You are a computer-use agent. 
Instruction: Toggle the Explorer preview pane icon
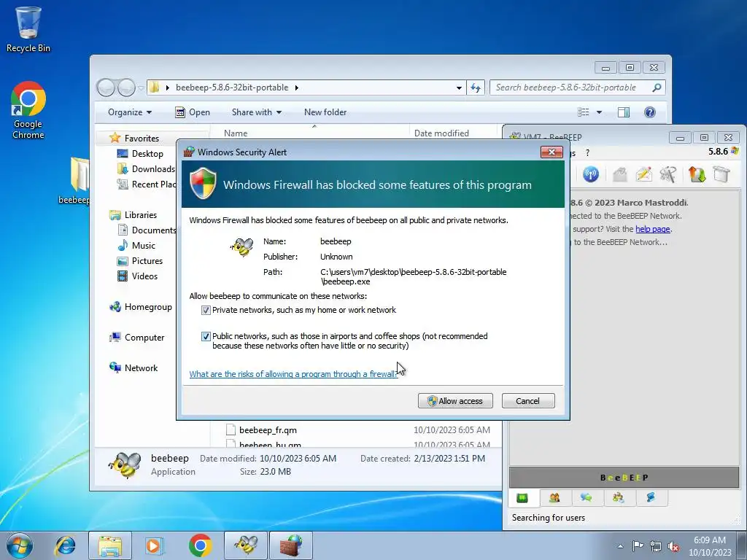(x=623, y=112)
